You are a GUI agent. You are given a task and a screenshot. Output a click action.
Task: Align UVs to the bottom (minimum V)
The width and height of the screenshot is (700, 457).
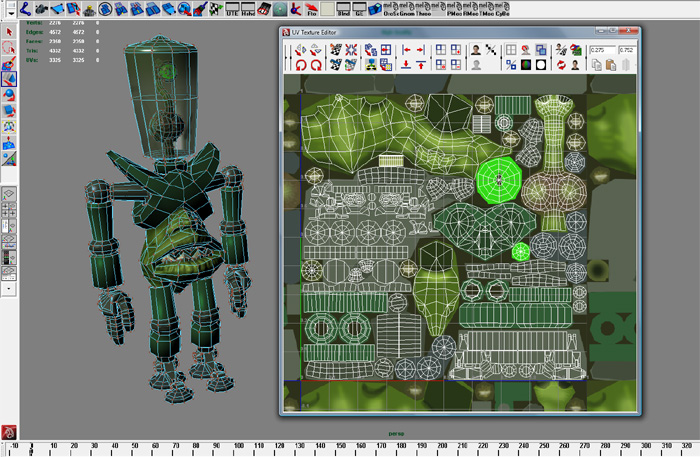[406, 65]
